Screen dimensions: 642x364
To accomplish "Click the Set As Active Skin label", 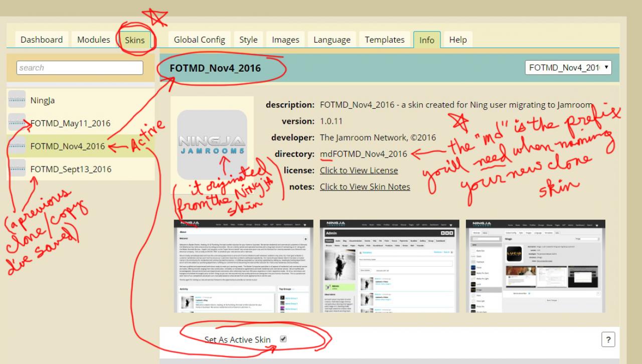I will coord(237,340).
